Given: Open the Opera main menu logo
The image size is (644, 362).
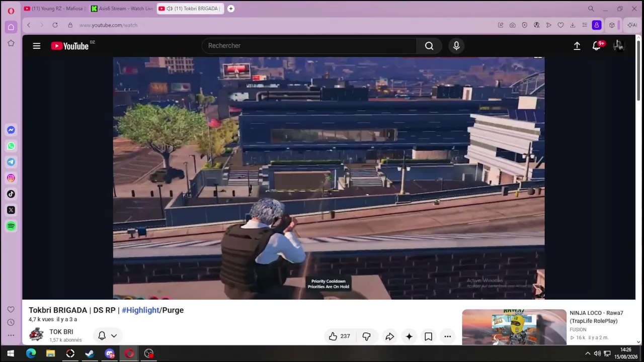Looking at the screenshot, I should tap(11, 11).
